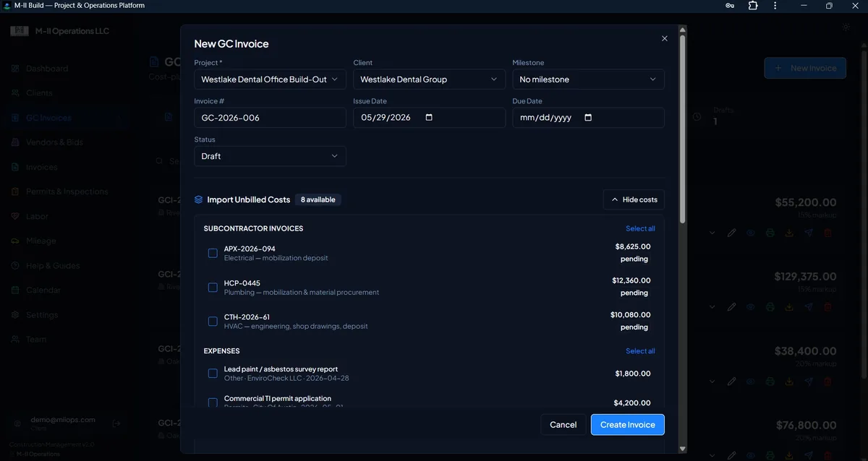Open the Due Date calendar picker icon
868x461 pixels.
click(588, 118)
